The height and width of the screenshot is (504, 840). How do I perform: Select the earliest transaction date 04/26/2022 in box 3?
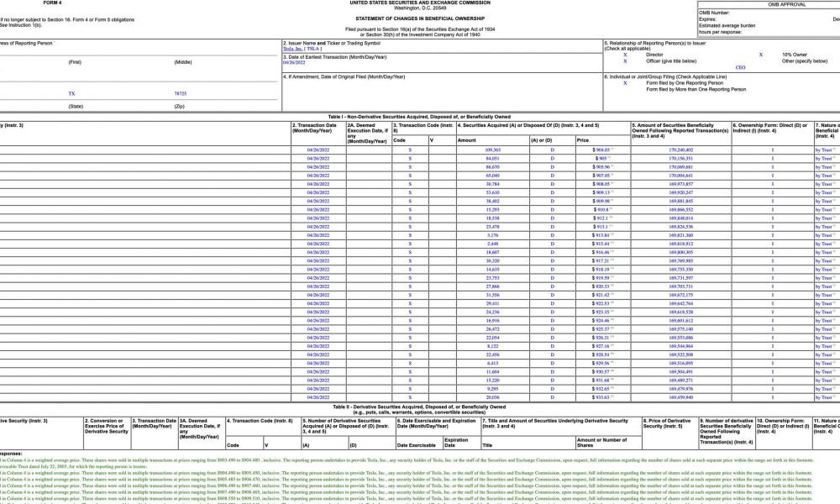tap(294, 63)
